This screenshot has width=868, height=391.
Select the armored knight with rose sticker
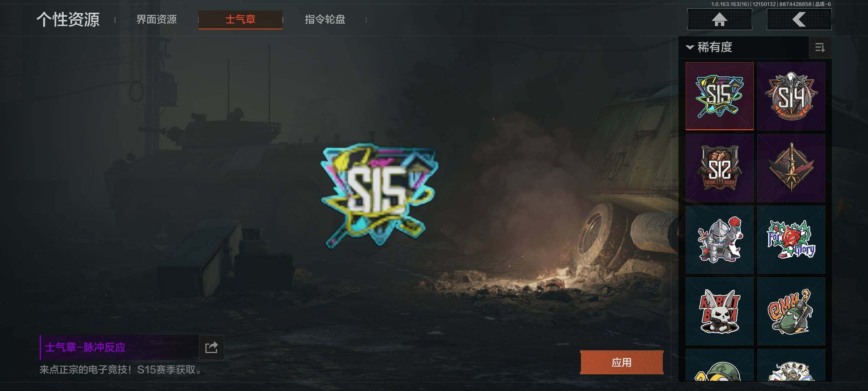tap(719, 239)
